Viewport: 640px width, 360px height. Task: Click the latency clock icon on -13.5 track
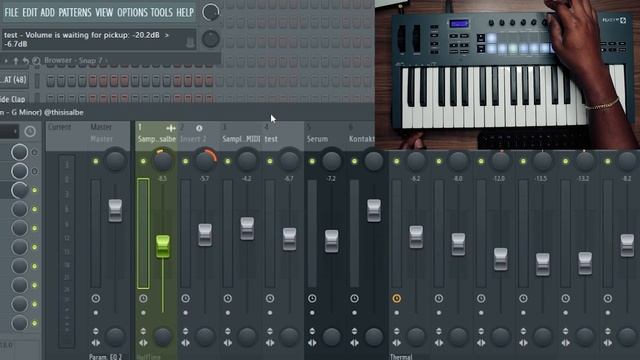pyautogui.click(x=523, y=298)
